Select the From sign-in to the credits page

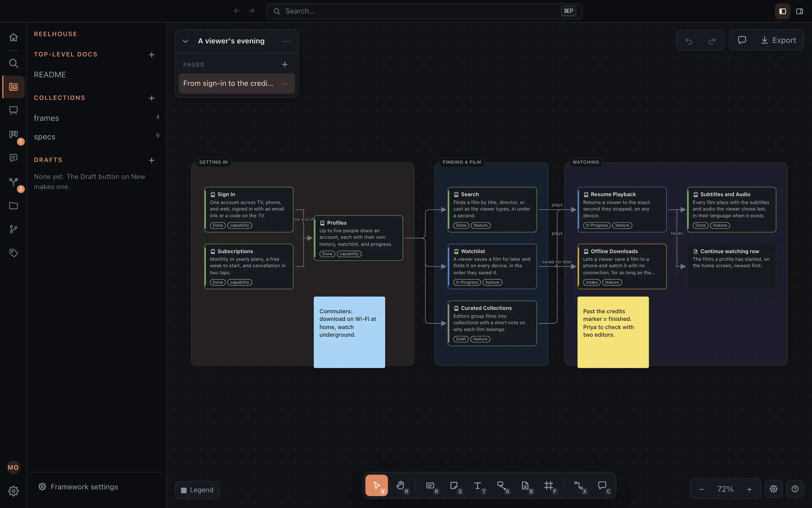tap(237, 84)
